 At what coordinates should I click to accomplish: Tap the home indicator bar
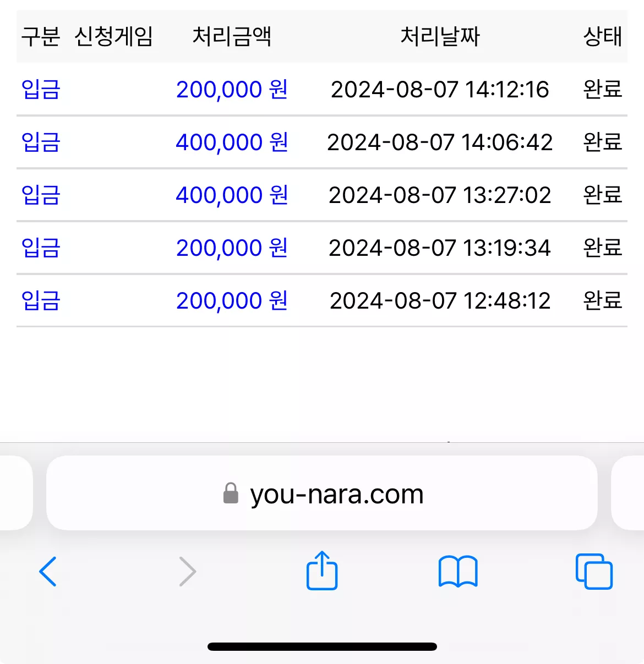[x=322, y=646]
